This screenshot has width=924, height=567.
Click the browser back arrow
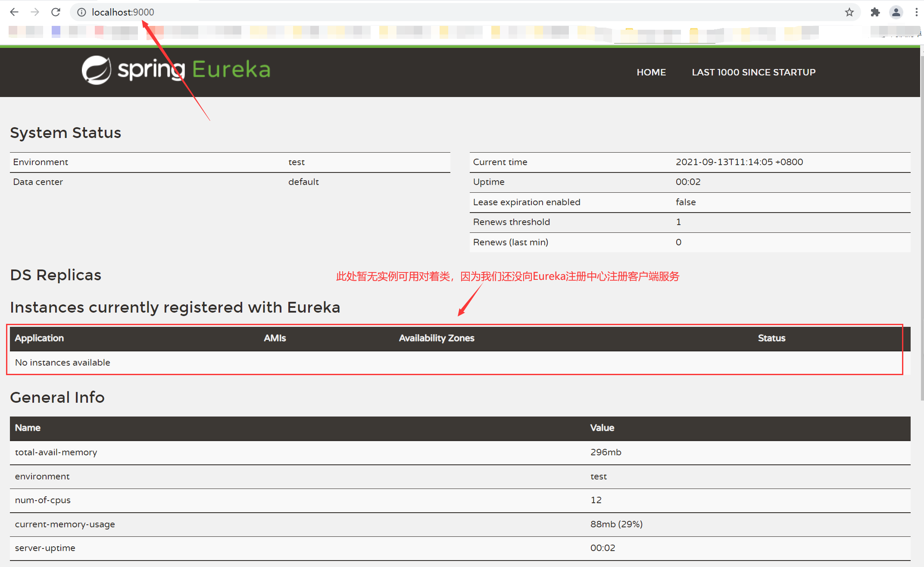coord(14,12)
